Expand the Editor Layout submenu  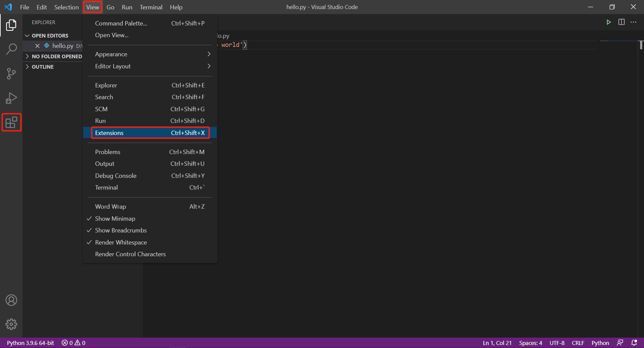150,66
